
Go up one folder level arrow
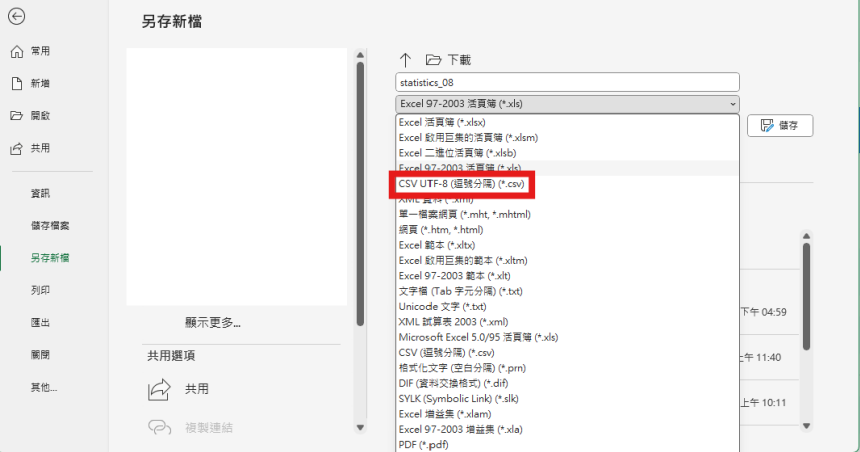(405, 60)
